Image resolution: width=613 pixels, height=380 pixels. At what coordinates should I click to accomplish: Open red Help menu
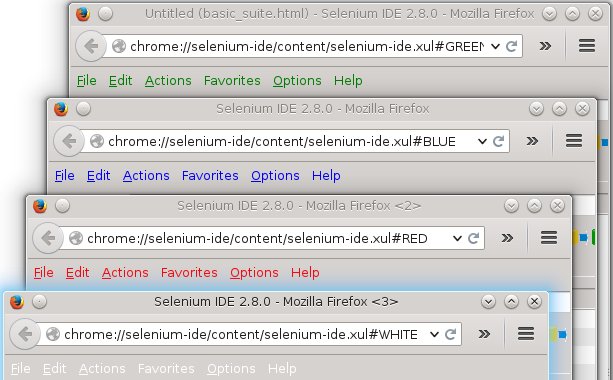(305, 272)
